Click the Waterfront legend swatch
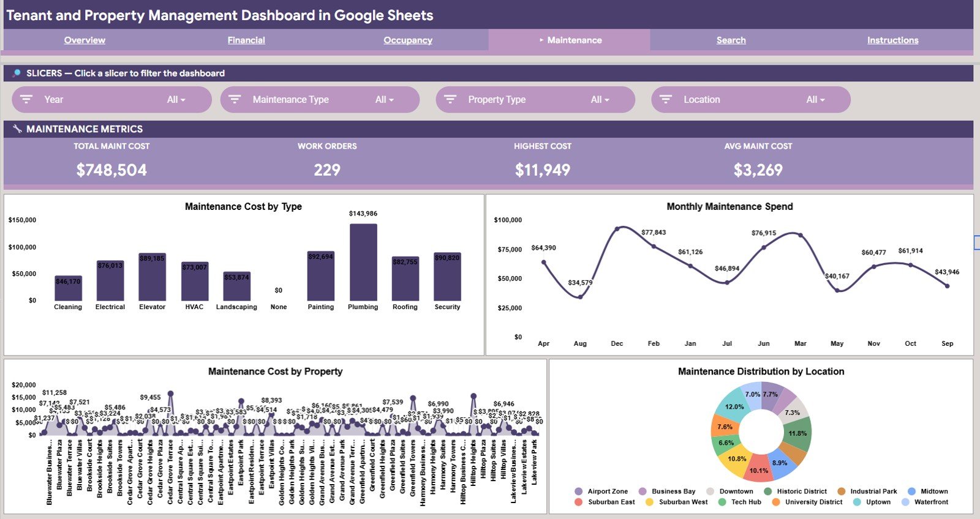 [x=905, y=502]
